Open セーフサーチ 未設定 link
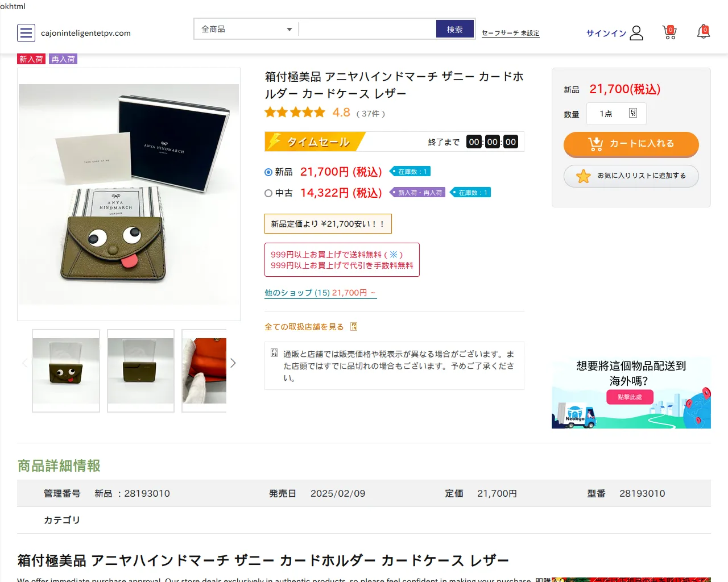 [511, 34]
